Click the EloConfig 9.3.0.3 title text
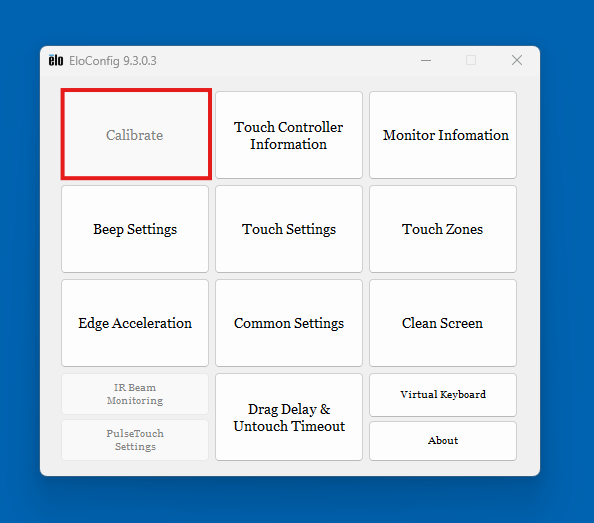The width and height of the screenshot is (594, 523). [113, 61]
